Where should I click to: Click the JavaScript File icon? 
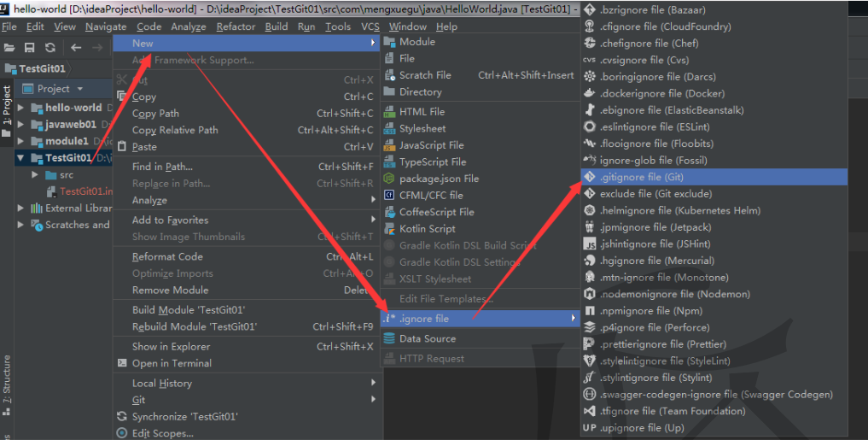pos(390,144)
